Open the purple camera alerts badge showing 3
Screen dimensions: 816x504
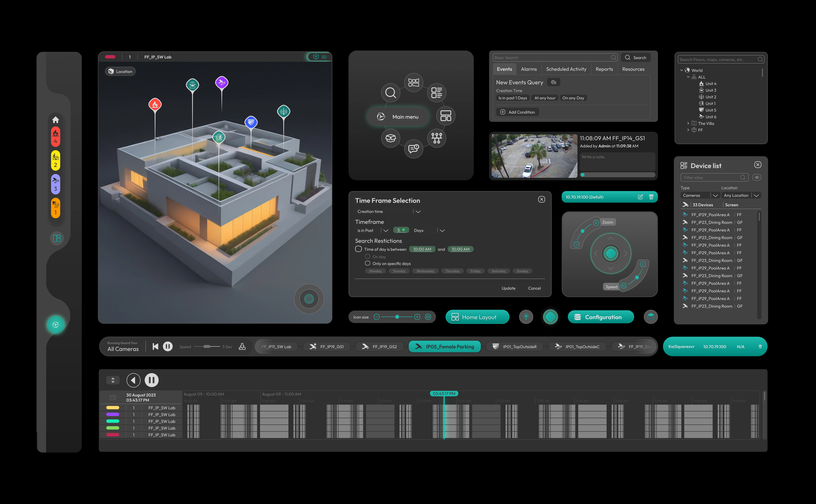[56, 184]
